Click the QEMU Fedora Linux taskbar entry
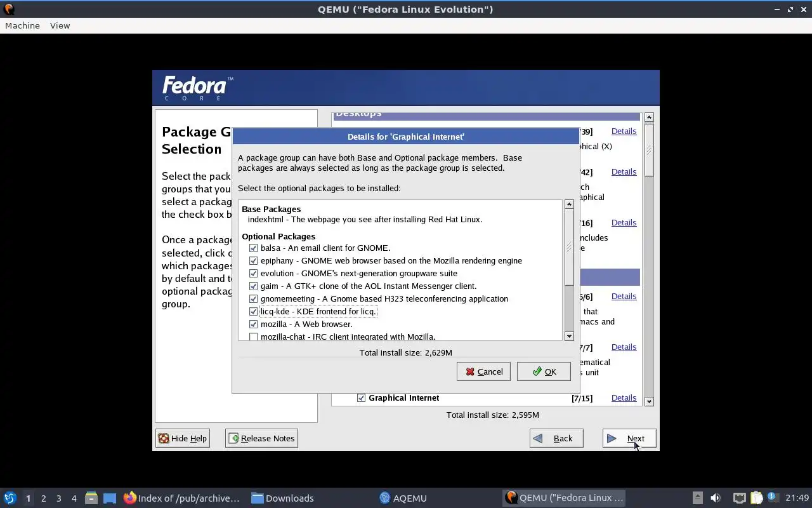 coord(565,498)
